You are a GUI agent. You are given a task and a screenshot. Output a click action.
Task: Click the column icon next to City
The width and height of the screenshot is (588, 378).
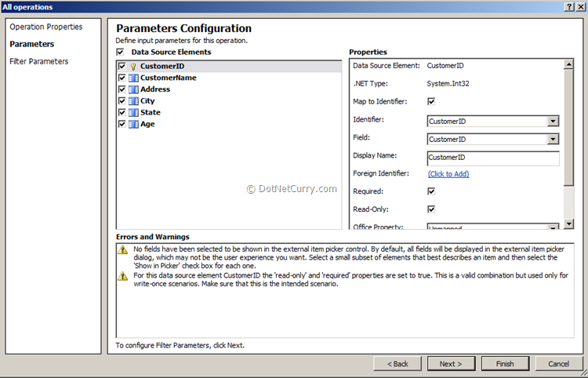point(133,101)
